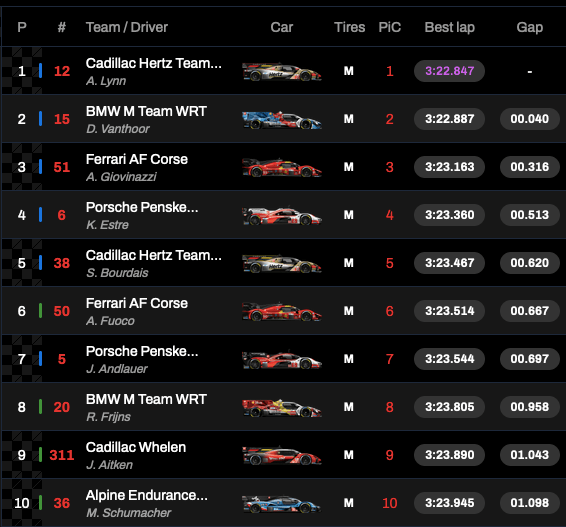Open driver A. Giovinazzi entry

(x=121, y=177)
